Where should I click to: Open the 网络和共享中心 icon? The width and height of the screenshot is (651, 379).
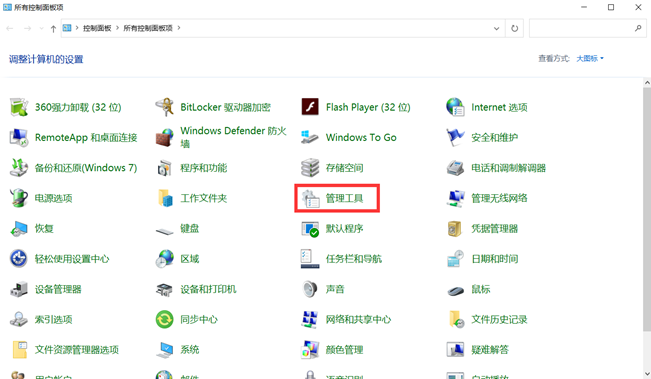pyautogui.click(x=310, y=319)
